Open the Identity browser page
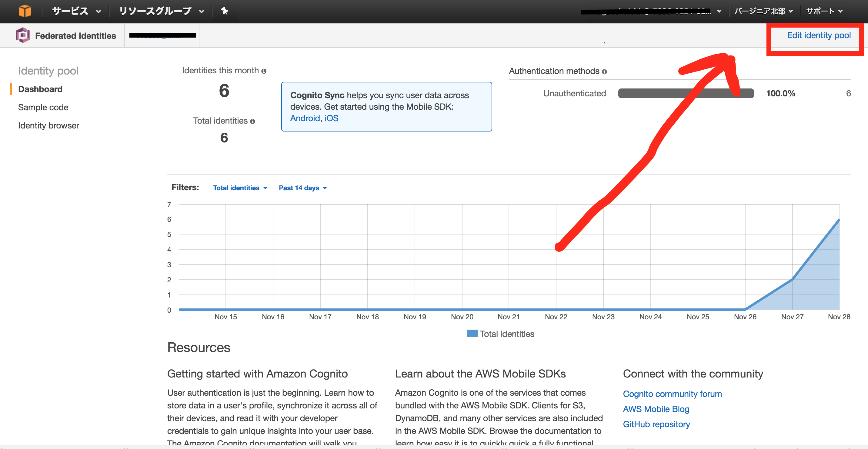Screen dimensions: 868x449 point(48,125)
